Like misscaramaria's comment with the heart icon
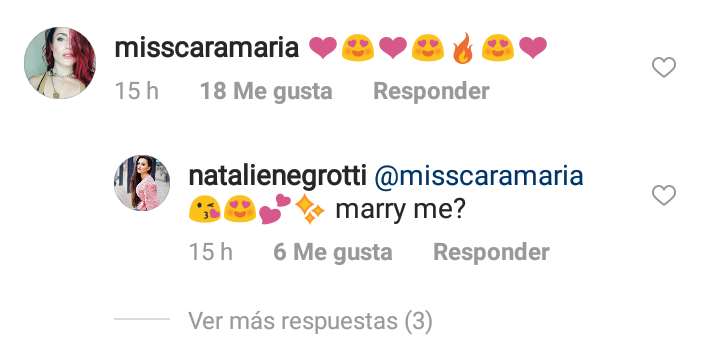Screen dimensions: 720x364 point(664,67)
